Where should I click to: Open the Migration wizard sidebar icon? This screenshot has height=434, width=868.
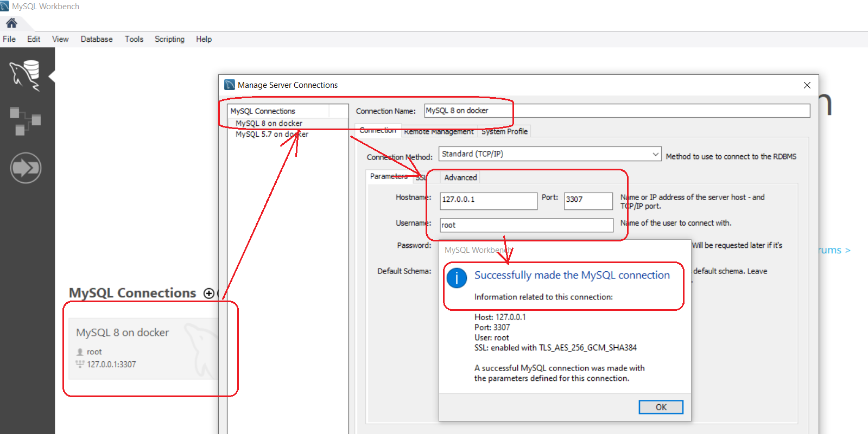[26, 168]
